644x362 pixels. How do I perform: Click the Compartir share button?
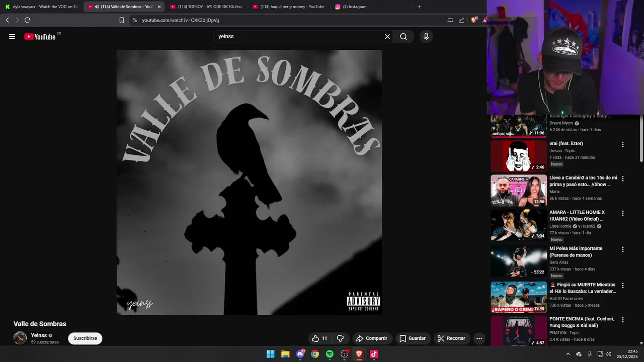pos(371,338)
